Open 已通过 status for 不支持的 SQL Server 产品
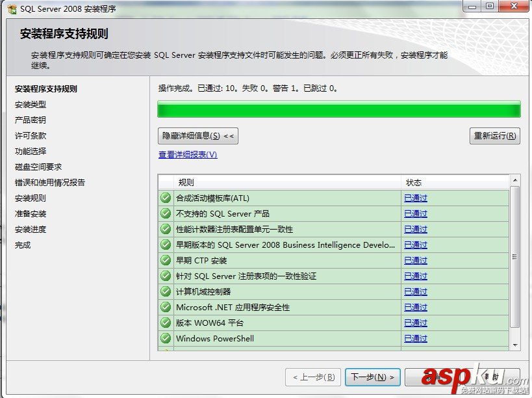 pyautogui.click(x=416, y=213)
